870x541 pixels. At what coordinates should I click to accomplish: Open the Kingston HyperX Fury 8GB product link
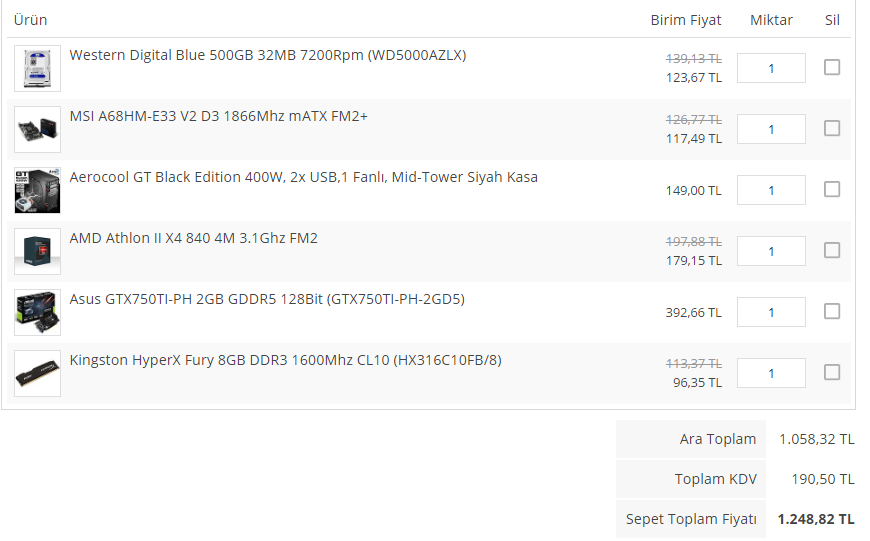coord(285,360)
